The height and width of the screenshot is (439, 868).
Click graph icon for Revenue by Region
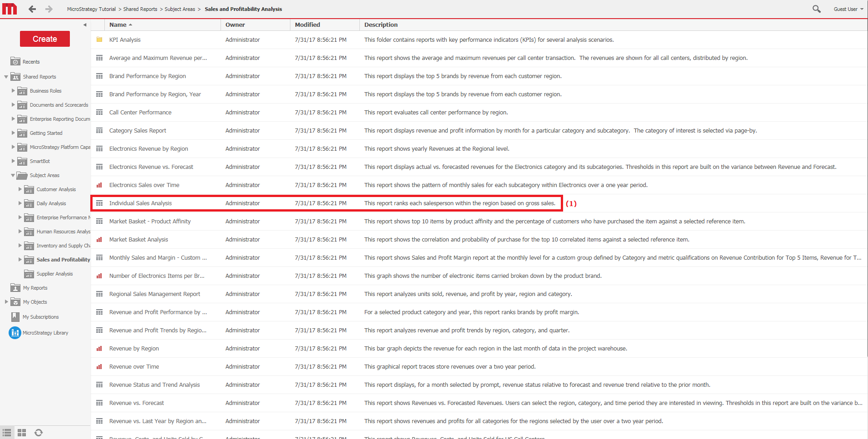[x=99, y=348]
